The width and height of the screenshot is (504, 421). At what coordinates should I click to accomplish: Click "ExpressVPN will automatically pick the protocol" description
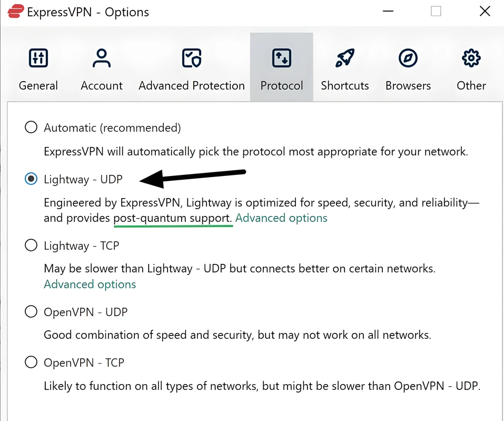click(x=256, y=151)
